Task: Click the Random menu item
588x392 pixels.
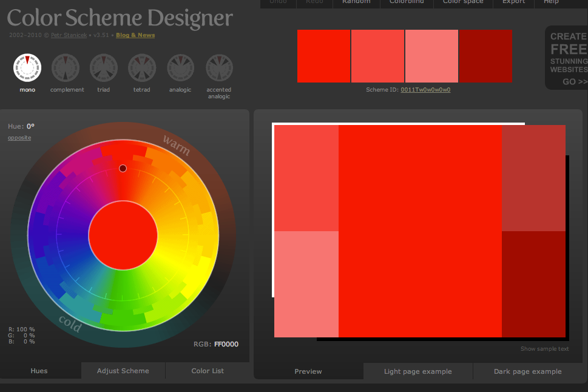Action: coord(356,2)
